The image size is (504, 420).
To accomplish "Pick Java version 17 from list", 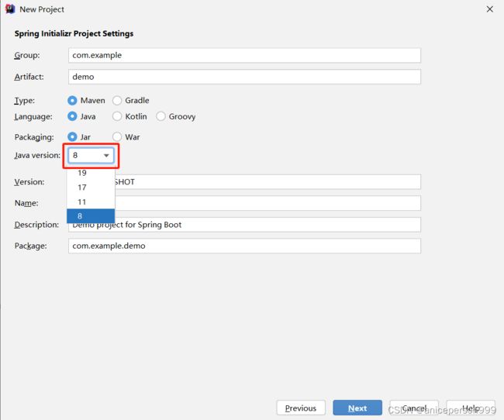I will click(91, 188).
